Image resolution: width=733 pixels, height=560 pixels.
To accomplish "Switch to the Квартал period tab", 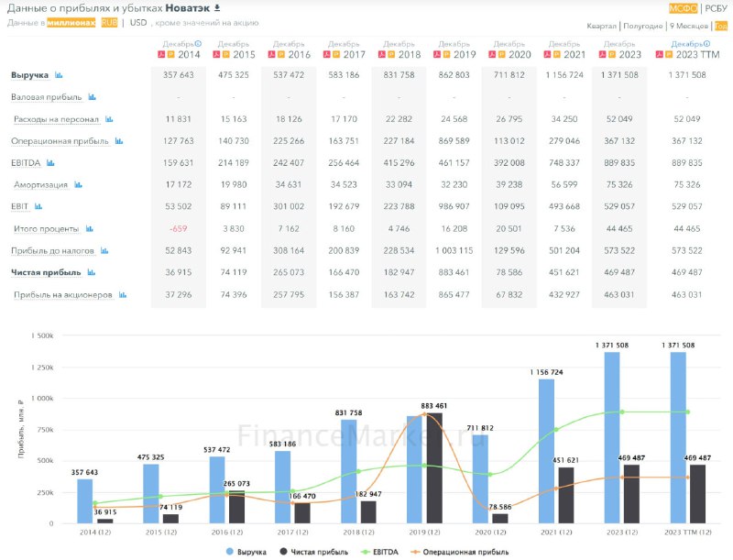I will click(x=602, y=26).
